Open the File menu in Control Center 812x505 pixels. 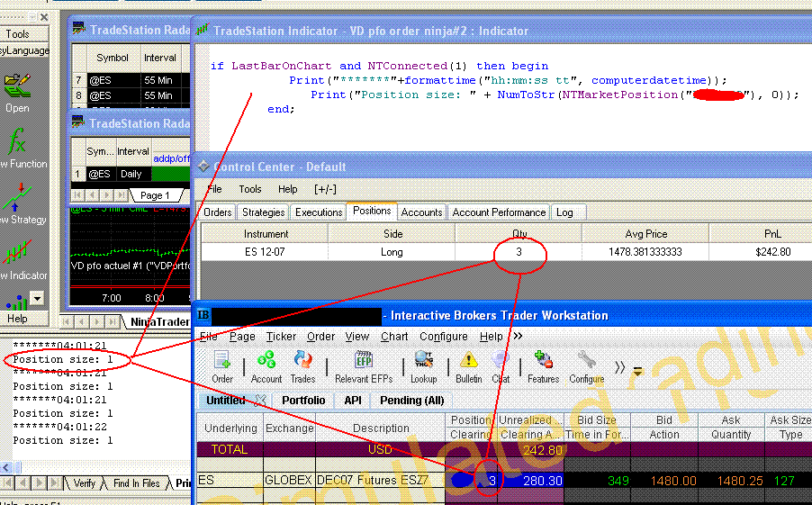[214, 189]
